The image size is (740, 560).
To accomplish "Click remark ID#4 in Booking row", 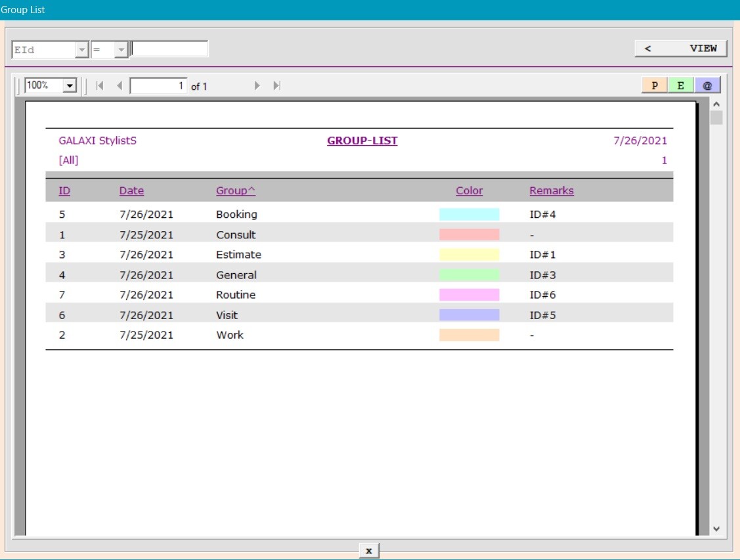I will click(542, 214).
